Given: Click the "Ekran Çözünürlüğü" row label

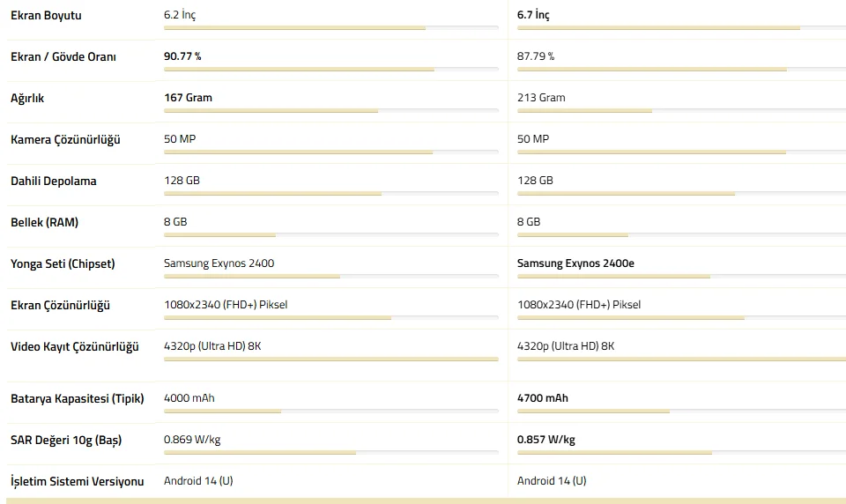Looking at the screenshot, I should click(x=60, y=306).
